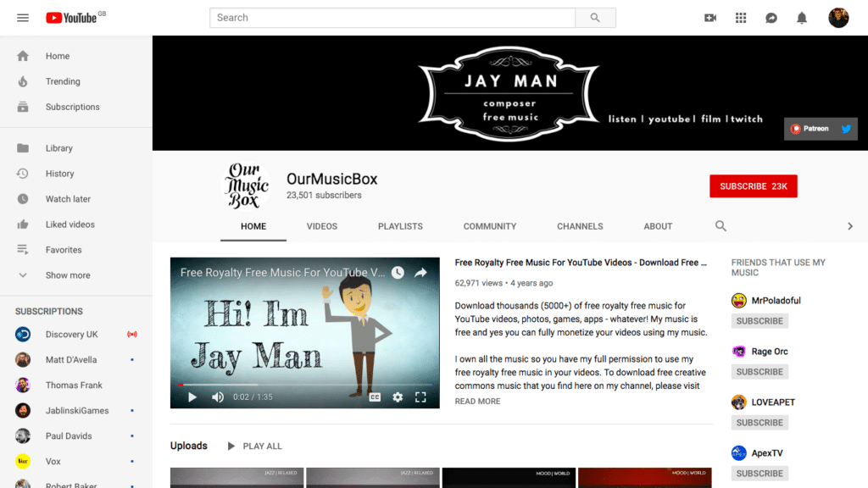Click inside the Search input field
This screenshot has height=488, width=868.
[x=392, y=18]
